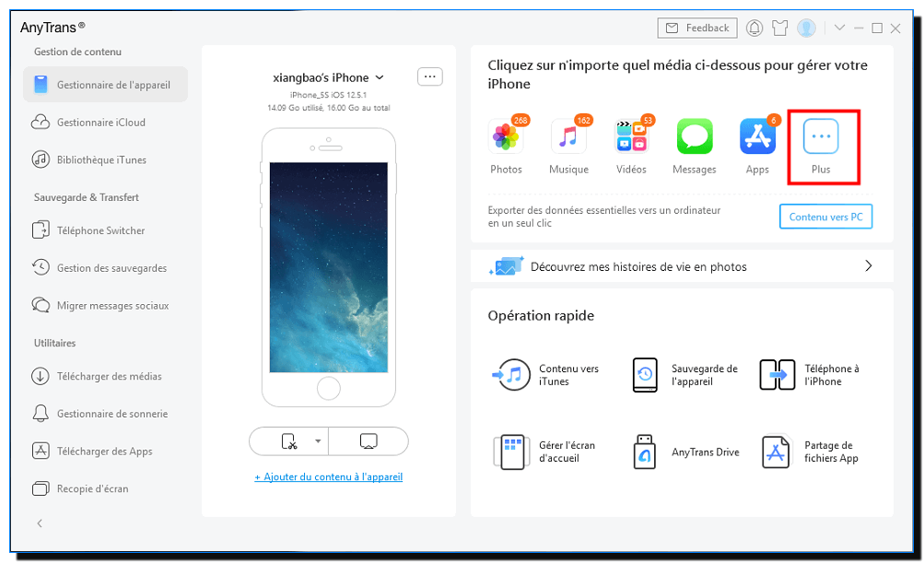Select Gestionnaire iCloud in the sidebar

point(100,123)
